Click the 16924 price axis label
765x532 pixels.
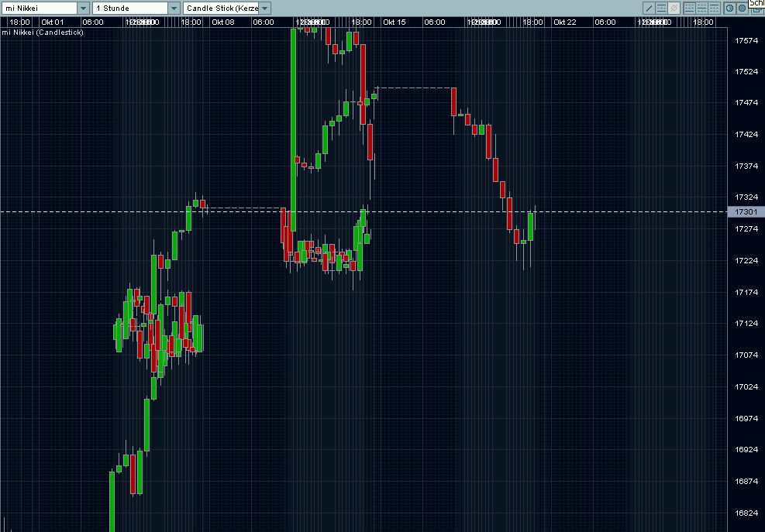click(746, 450)
